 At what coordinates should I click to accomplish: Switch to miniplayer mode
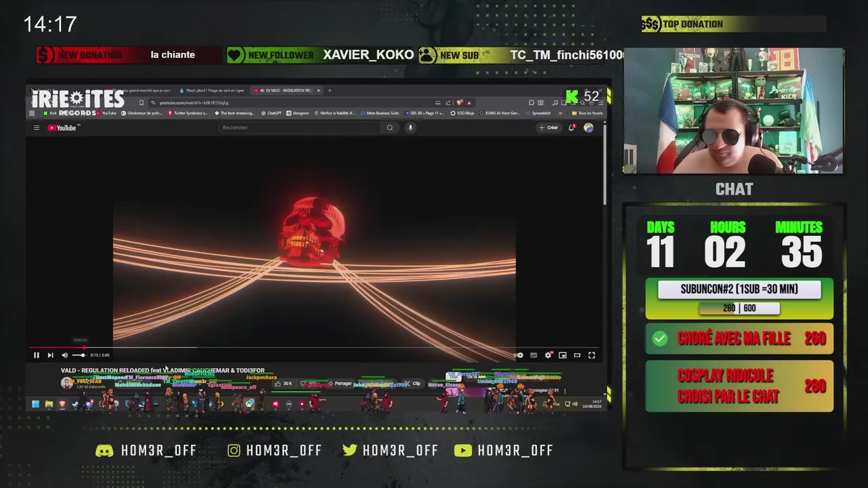[563, 355]
